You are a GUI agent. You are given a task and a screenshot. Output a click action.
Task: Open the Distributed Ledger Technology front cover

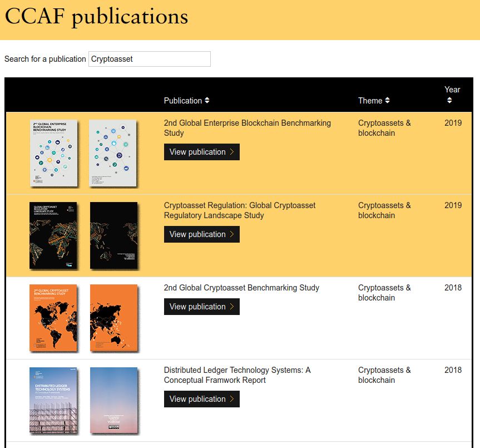[53, 400]
